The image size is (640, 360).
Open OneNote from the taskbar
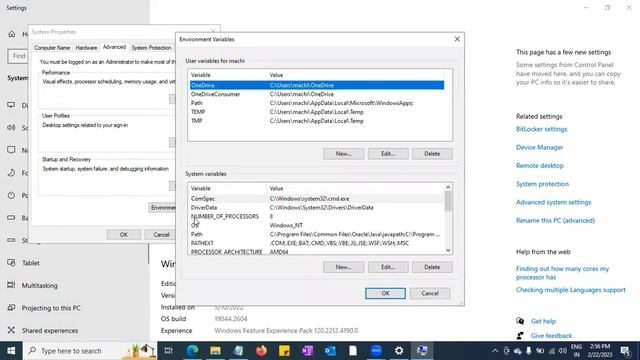tap(307, 351)
